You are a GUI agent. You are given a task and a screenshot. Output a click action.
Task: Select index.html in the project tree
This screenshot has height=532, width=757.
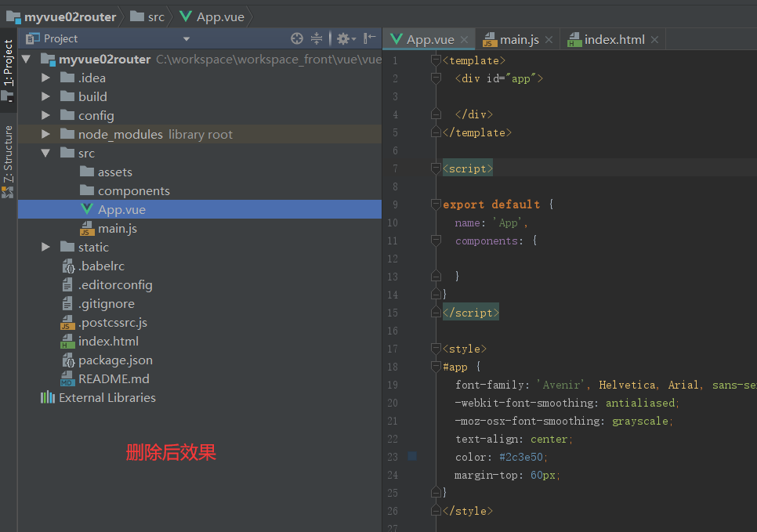pyautogui.click(x=100, y=342)
